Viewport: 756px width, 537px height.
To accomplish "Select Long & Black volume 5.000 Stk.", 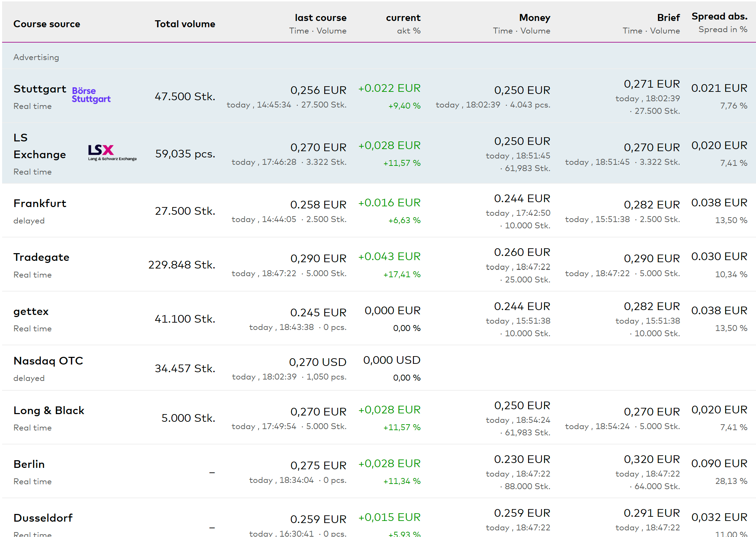I will (188, 418).
